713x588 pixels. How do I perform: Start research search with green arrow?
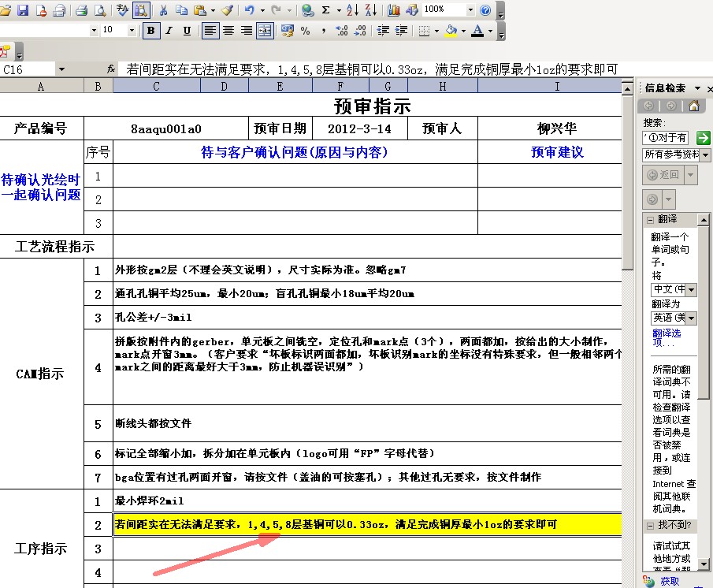pyautogui.click(x=703, y=138)
